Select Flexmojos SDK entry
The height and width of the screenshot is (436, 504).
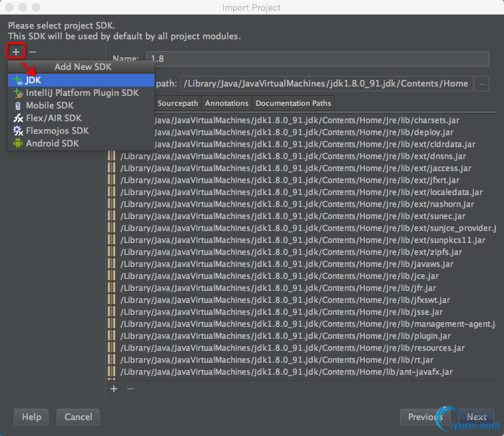[81, 130]
